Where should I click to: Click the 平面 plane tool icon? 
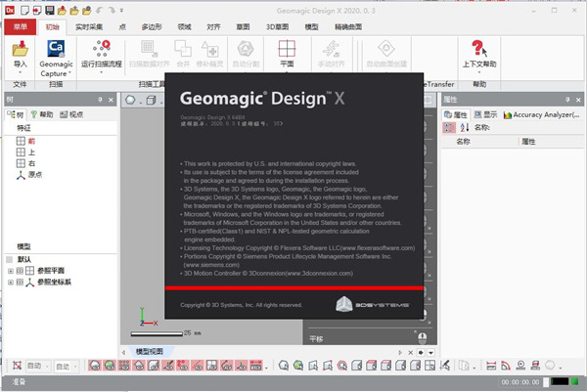pos(286,48)
